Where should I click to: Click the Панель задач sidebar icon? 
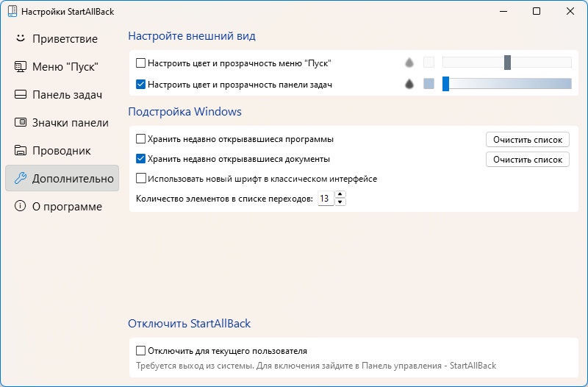pos(21,95)
